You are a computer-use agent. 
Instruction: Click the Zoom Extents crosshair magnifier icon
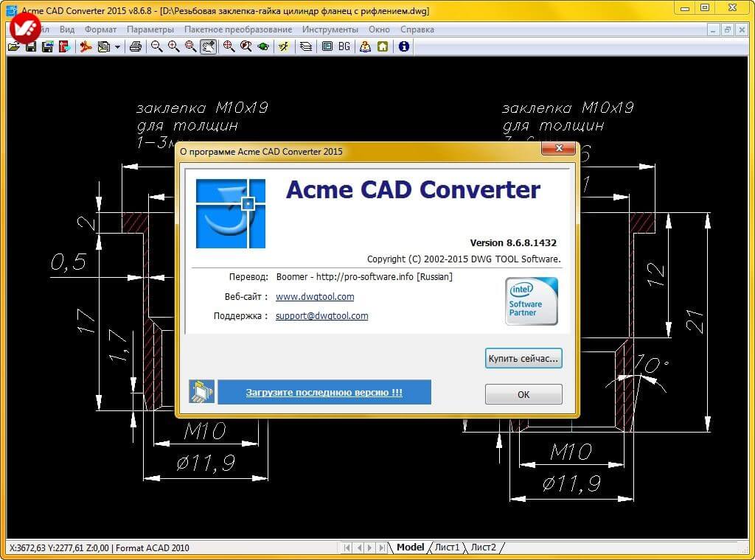229,46
